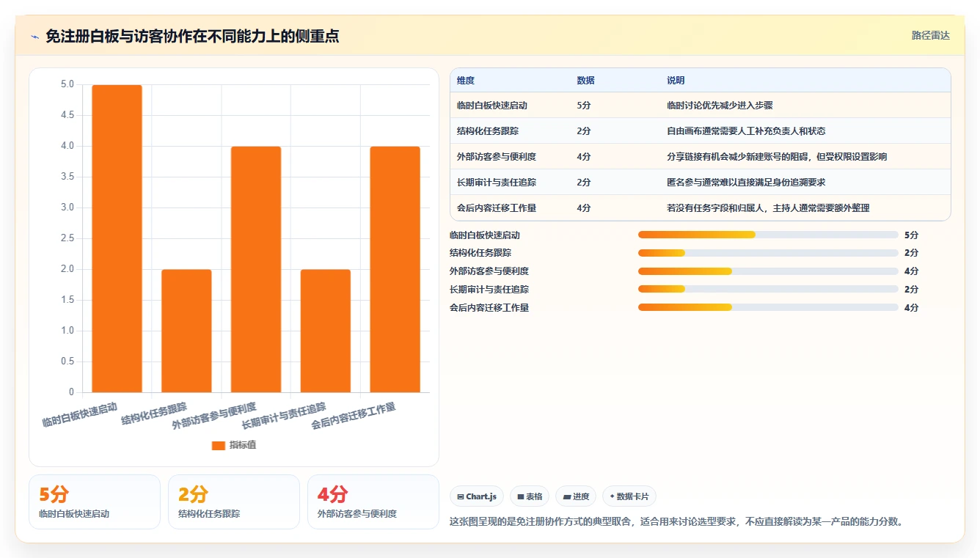Click the 5分 value in the table's first row
Viewport: 980px width, 558px height.
pos(584,106)
